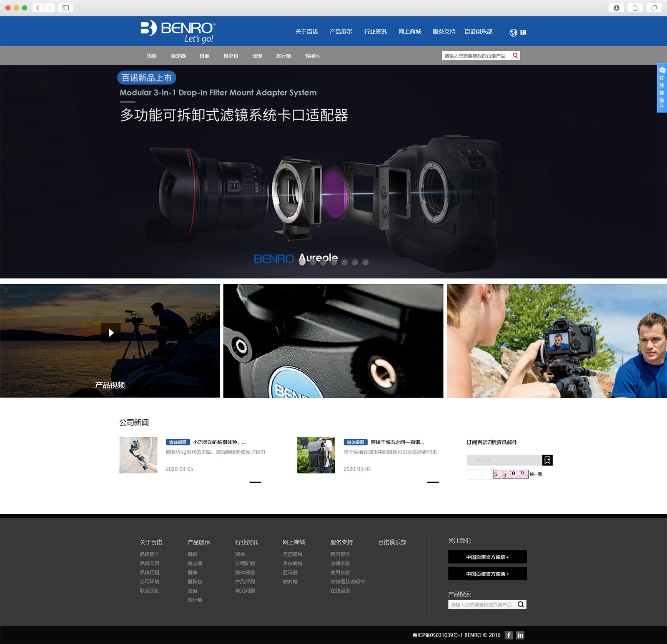Select 摄影 category in gray bar
Screen dimensions: 667x644
pyautogui.click(x=152, y=56)
